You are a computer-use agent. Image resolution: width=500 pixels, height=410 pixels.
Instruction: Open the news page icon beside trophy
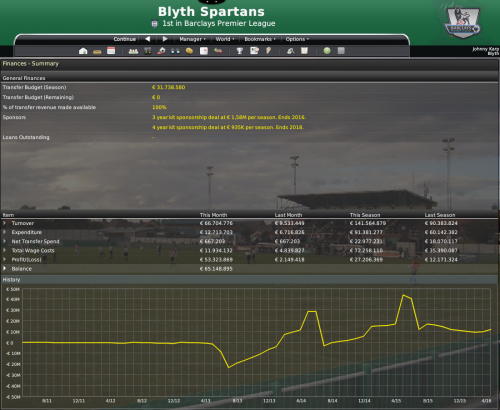[x=254, y=51]
